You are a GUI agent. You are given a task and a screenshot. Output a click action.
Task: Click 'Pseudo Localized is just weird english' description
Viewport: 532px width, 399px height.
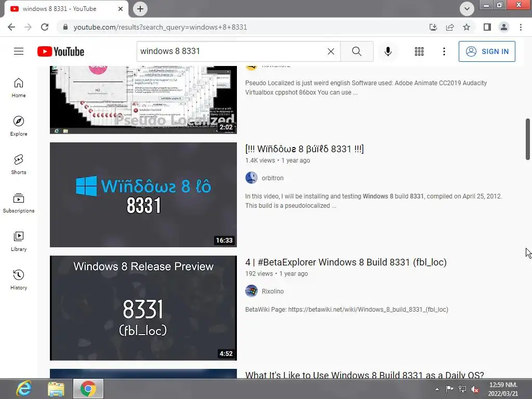(366, 87)
